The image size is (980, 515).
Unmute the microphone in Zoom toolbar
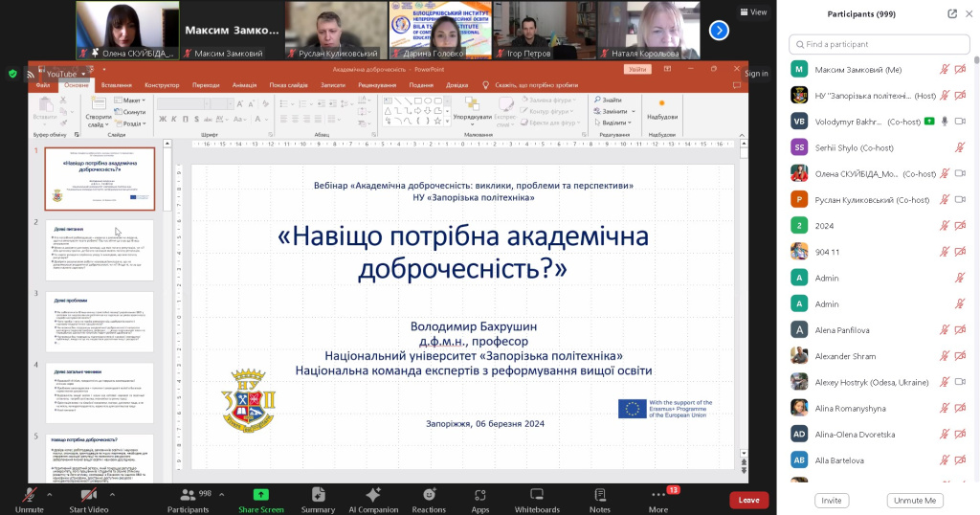click(29, 500)
